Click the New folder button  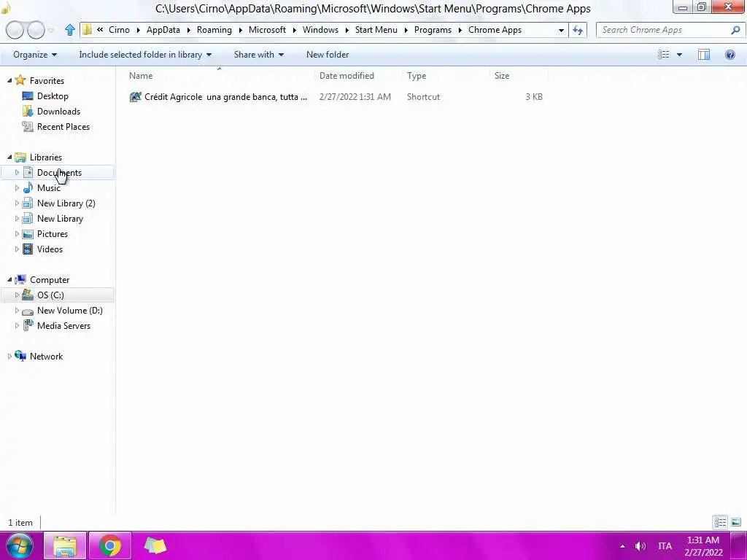(x=328, y=55)
